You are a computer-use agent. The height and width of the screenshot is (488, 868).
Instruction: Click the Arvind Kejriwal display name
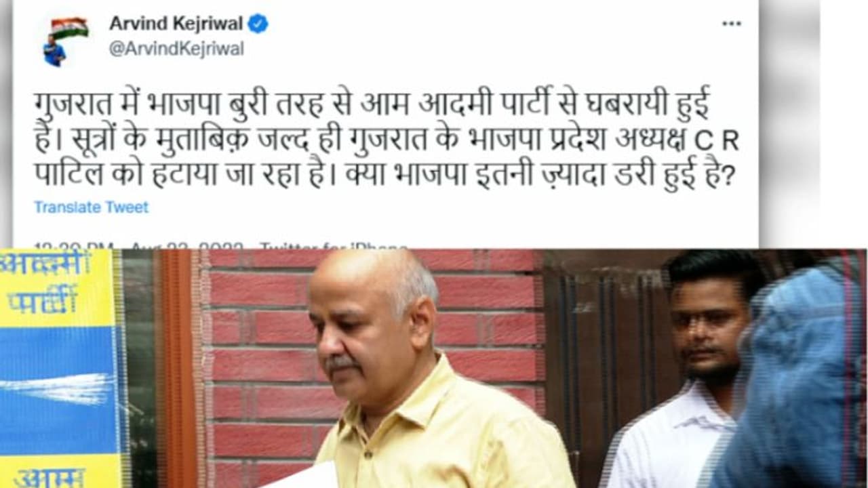[x=176, y=24]
